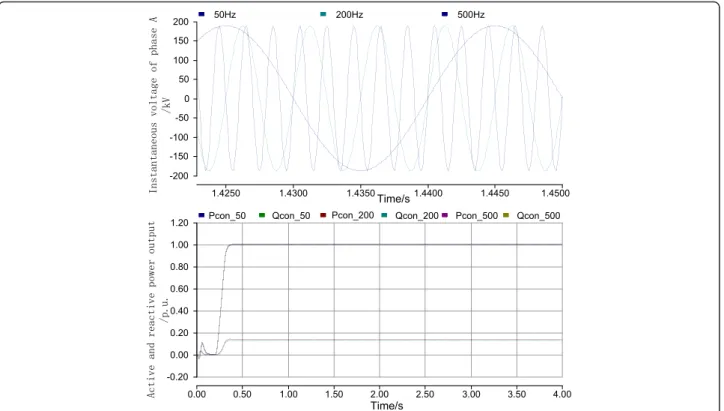Click the '3.00' time tick label

point(471,394)
